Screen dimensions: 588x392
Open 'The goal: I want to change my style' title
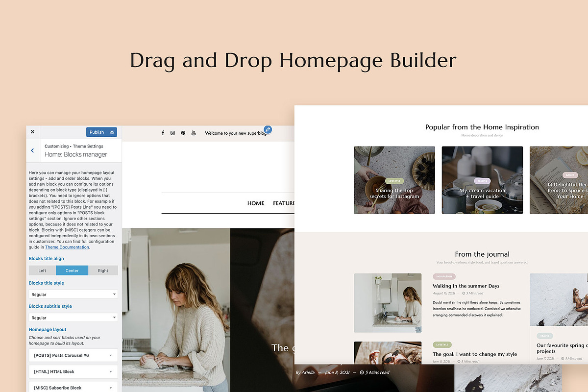click(x=475, y=354)
